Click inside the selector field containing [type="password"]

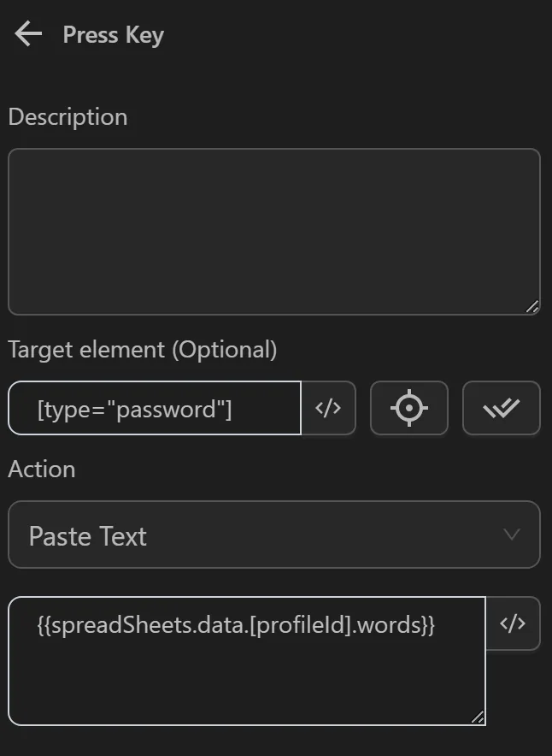154,408
